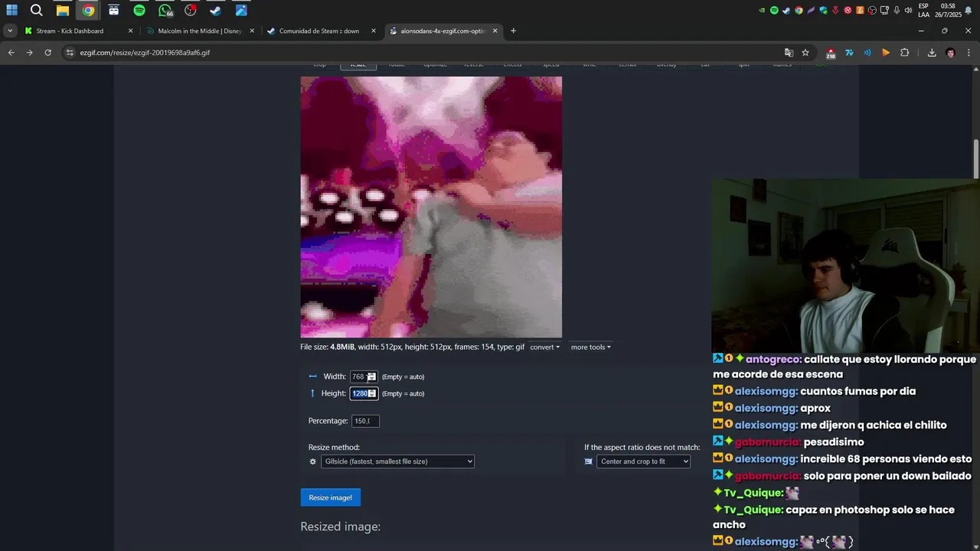980x551 pixels.
Task: Click the Height field spinner arrows
Action: (372, 393)
